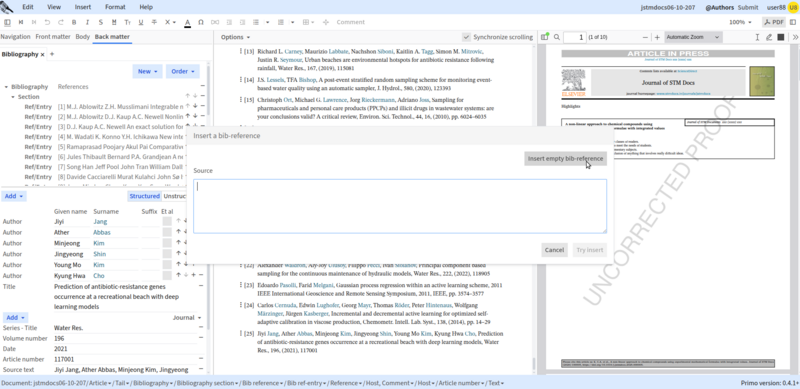Toggle the left panel layout icon in toolbar
This screenshot has width=800, height=389.
[7, 22]
